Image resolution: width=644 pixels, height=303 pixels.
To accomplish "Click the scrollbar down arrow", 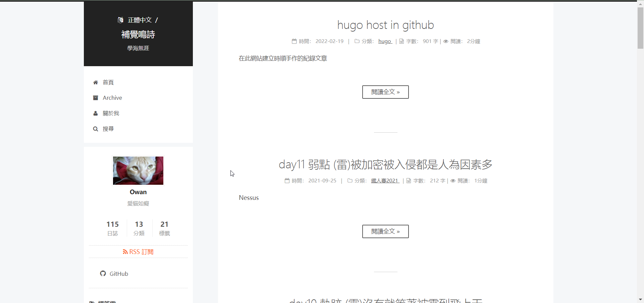I will coord(640,299).
